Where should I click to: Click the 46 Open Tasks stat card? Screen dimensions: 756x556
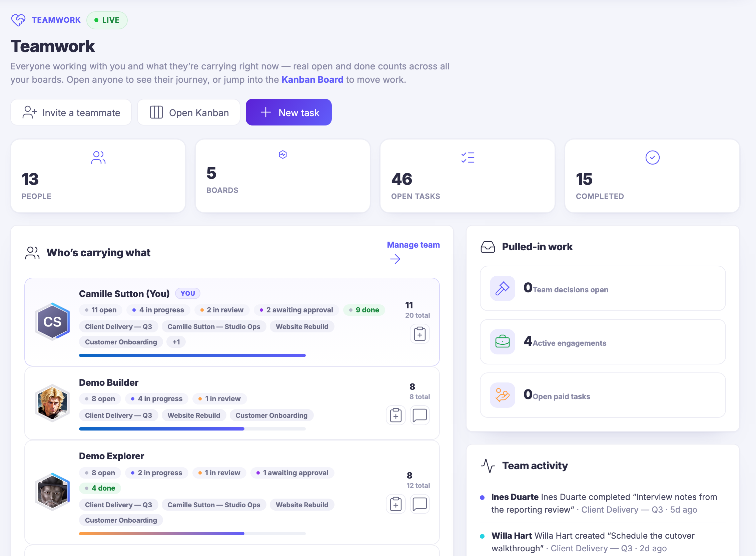467,176
